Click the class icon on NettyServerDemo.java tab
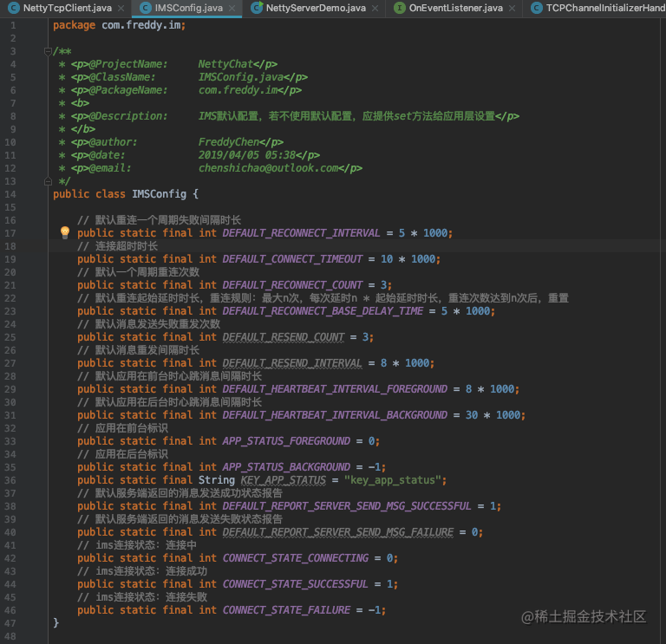The image size is (666, 644). [257, 8]
